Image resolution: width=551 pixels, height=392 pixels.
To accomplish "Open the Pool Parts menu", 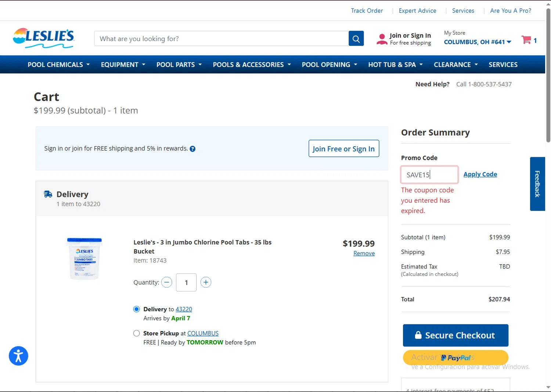I will (179, 65).
